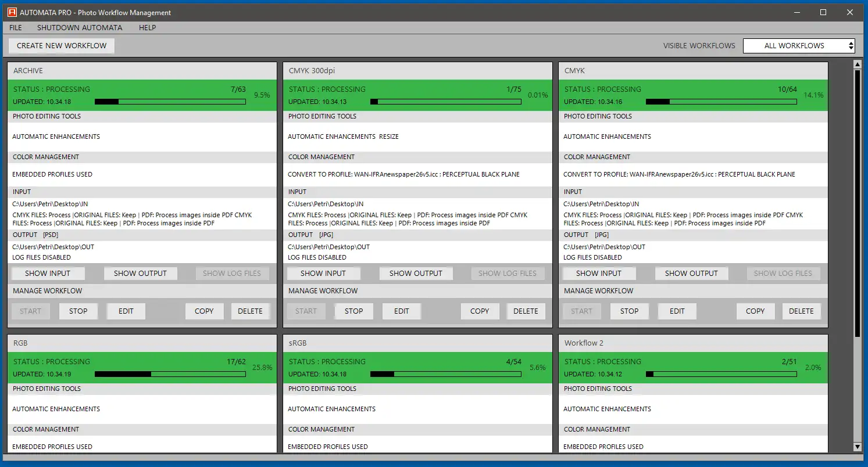The height and width of the screenshot is (467, 868).
Task: Delete the ARCHIVE workflow
Action: tap(251, 311)
